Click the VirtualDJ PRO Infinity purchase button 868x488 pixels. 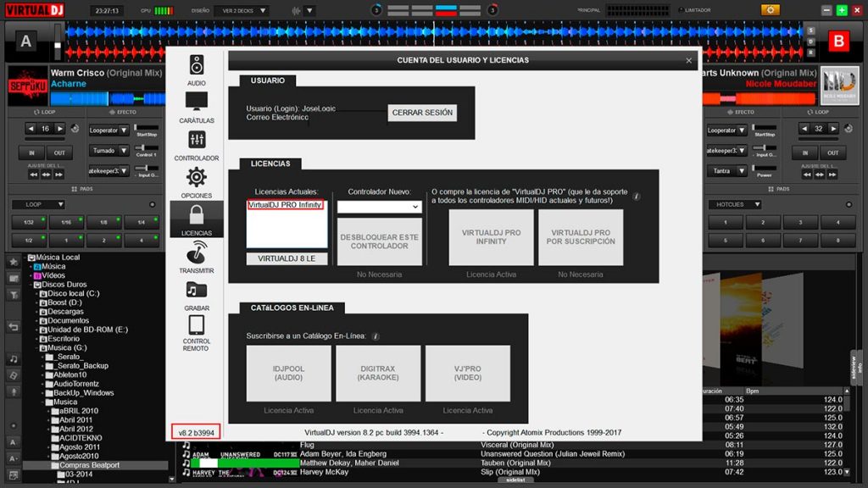pyautogui.click(x=491, y=237)
